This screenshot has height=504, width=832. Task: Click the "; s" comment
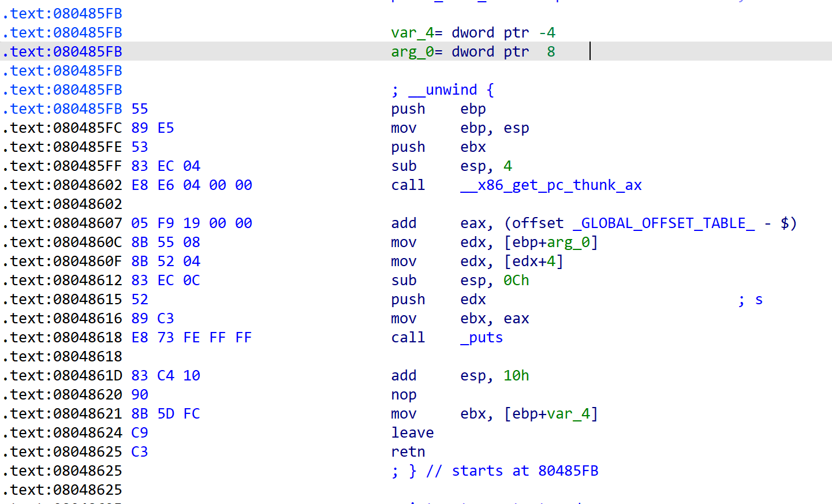750,299
